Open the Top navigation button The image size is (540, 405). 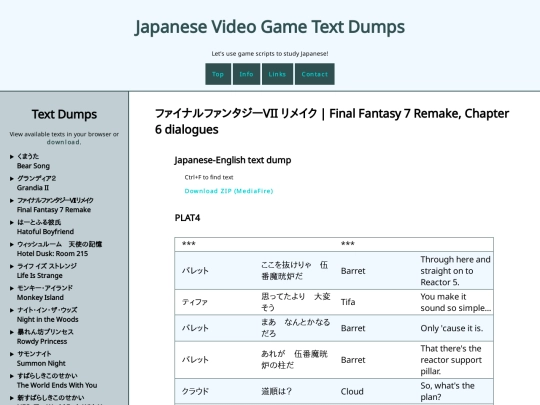point(218,74)
